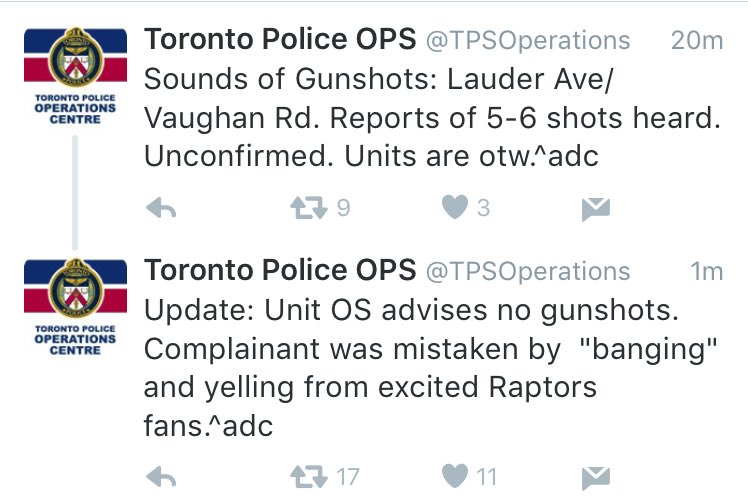The width and height of the screenshot is (748, 503).
Task: Open @TPSOperations handle on the first tweet
Action: 528,41
